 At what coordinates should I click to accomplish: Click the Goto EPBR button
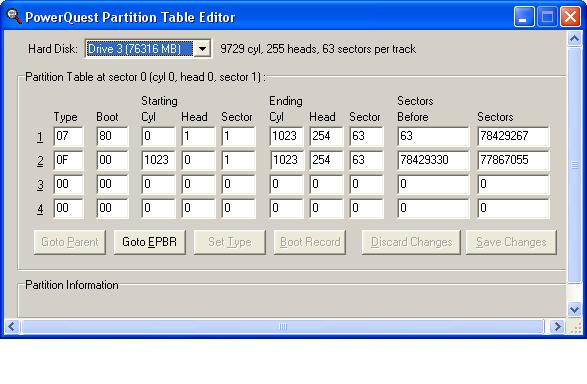149,242
